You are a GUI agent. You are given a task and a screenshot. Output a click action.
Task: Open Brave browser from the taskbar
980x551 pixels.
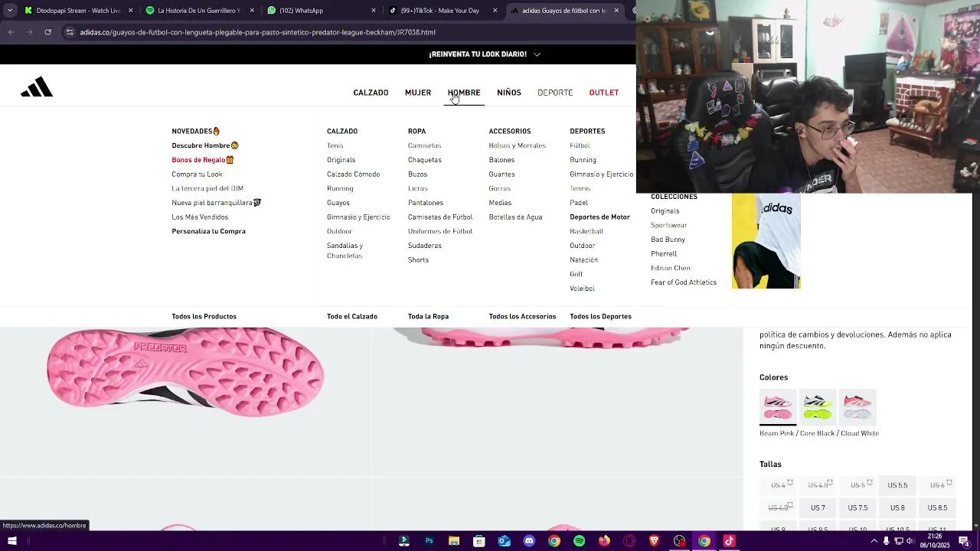[654, 541]
